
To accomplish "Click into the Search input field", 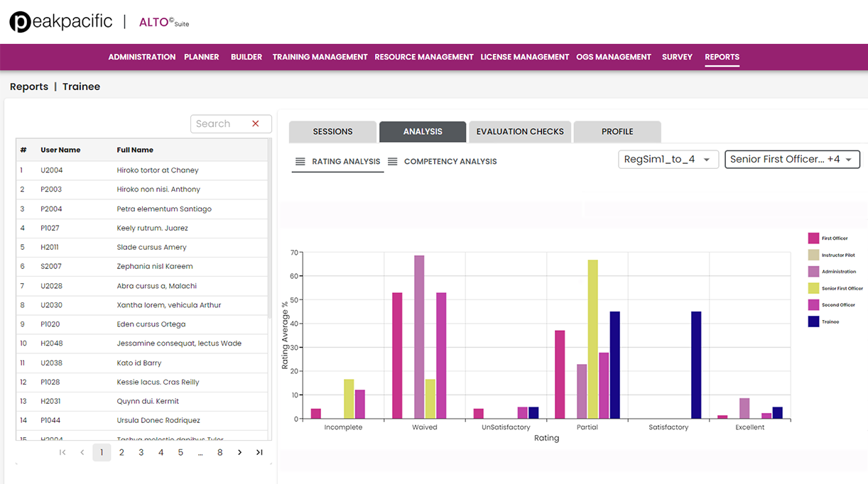I will click(x=219, y=124).
